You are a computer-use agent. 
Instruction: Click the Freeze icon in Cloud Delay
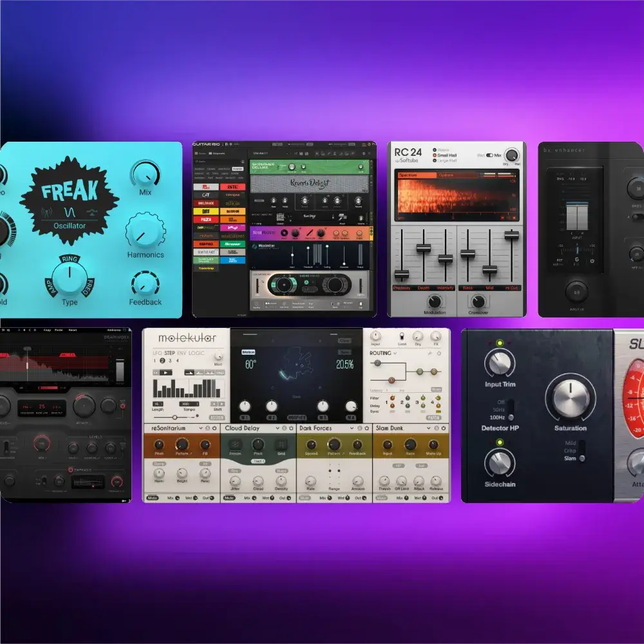tap(235, 444)
